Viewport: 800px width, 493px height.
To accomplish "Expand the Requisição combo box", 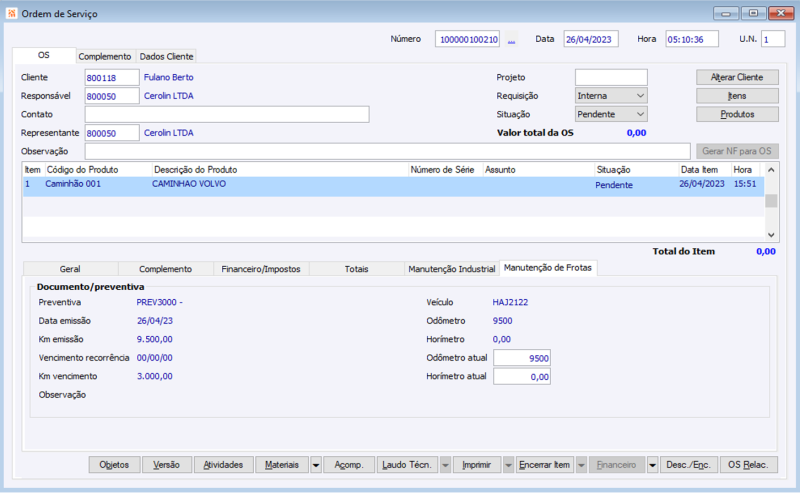I will pyautogui.click(x=639, y=96).
